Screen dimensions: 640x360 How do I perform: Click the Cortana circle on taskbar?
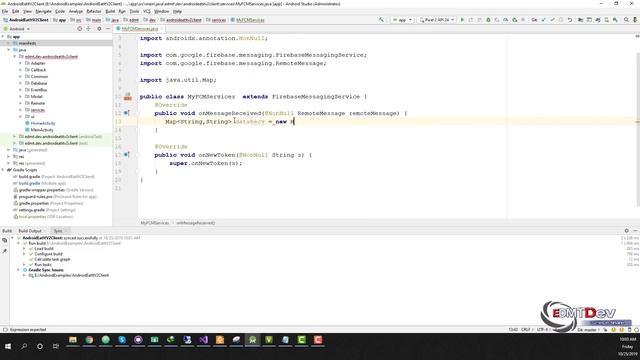40,346
